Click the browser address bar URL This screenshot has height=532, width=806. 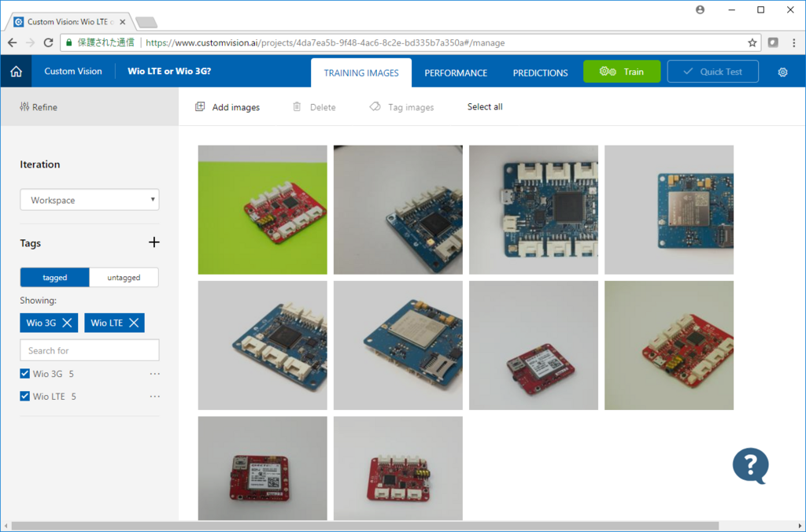click(325, 42)
